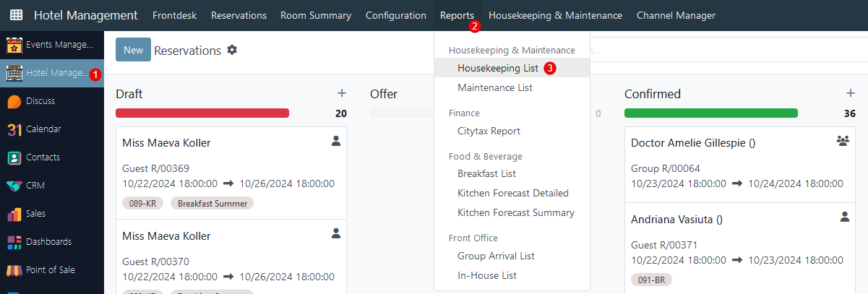Open Reservations gear settings menu

coord(232,50)
